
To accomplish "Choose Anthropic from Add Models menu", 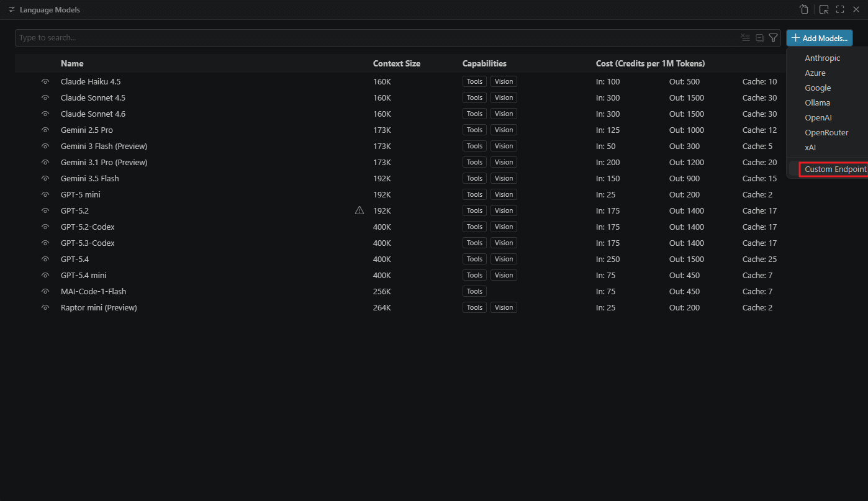I will coord(822,58).
